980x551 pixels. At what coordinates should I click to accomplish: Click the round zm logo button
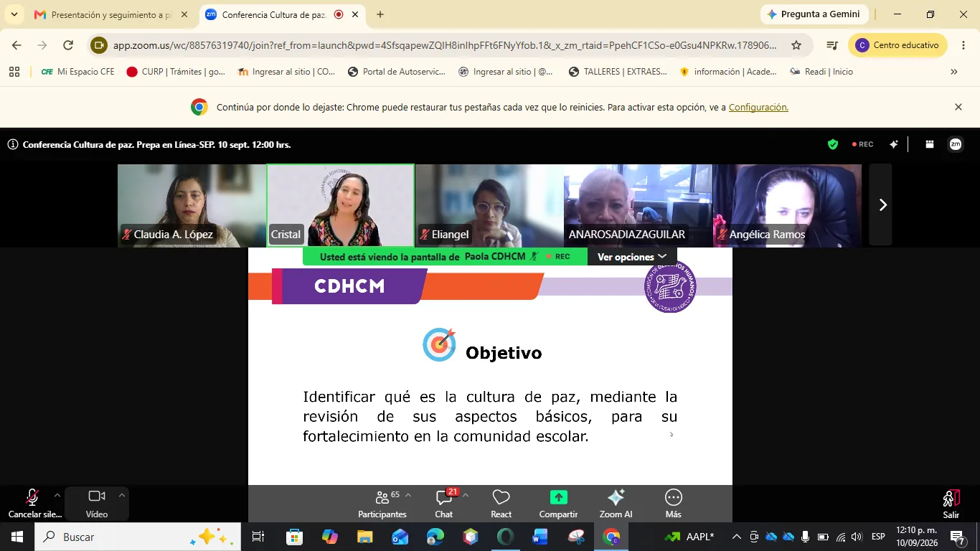pos(956,144)
